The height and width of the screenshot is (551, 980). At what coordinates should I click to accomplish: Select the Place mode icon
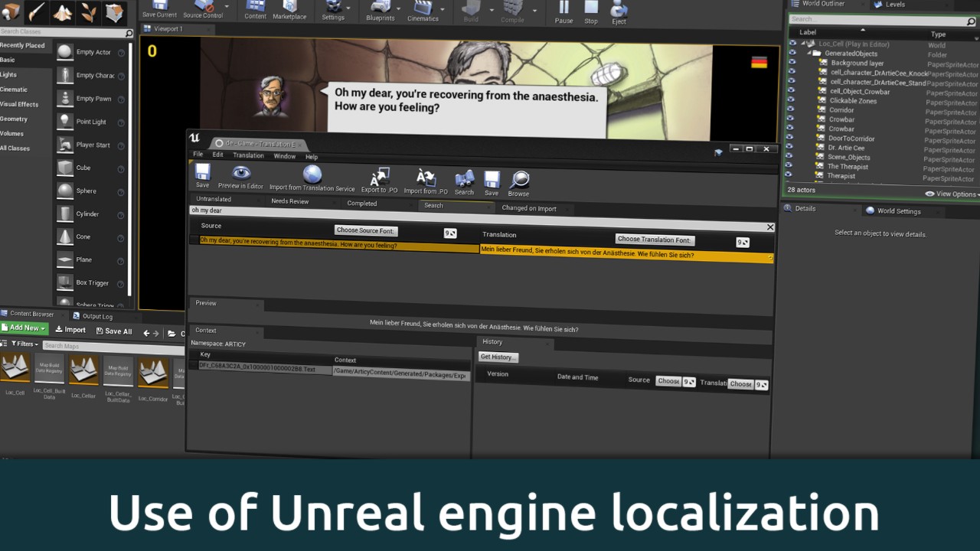[10, 11]
